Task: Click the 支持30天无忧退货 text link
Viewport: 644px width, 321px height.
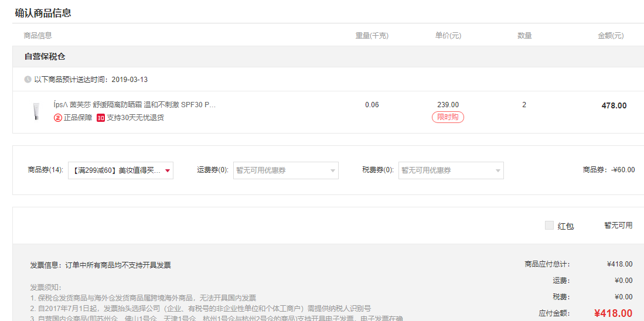Action: (x=135, y=118)
